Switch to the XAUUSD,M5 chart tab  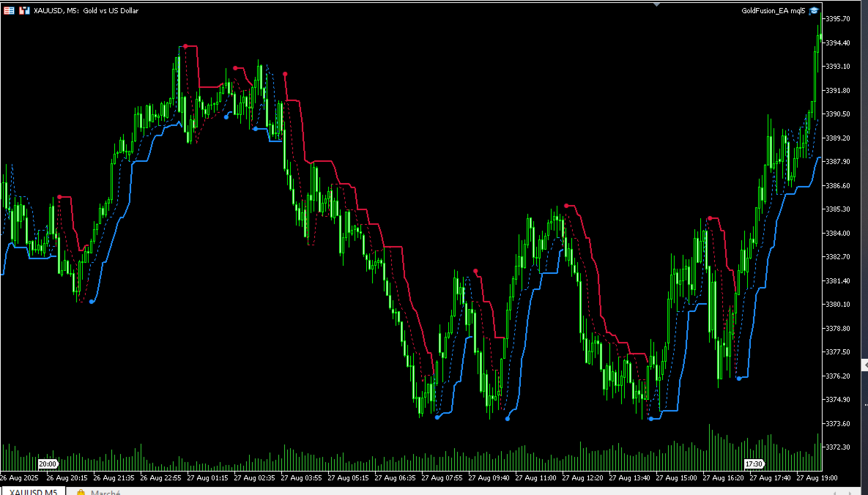pos(33,491)
